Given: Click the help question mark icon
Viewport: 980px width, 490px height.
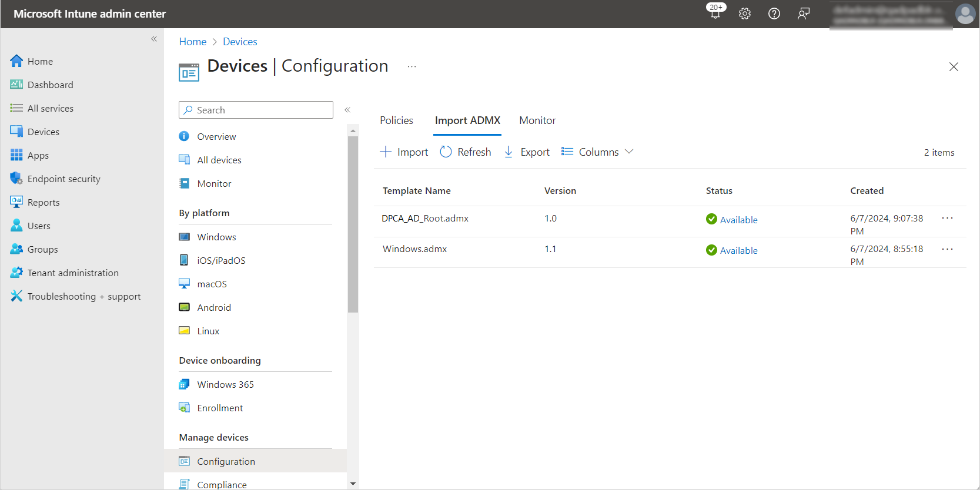Looking at the screenshot, I should 774,14.
